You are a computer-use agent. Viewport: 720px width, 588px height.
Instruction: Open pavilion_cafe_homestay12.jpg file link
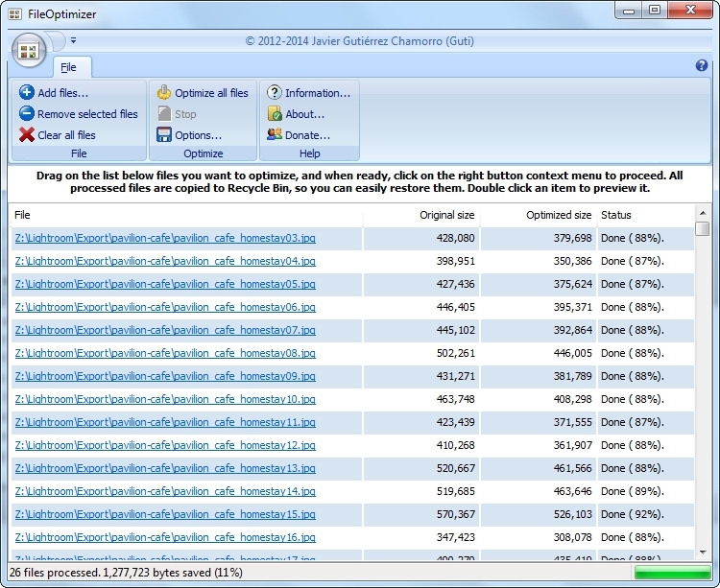(x=165, y=445)
